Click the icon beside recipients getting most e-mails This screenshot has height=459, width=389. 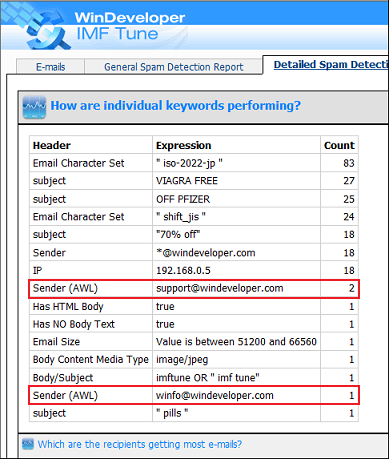click(28, 444)
